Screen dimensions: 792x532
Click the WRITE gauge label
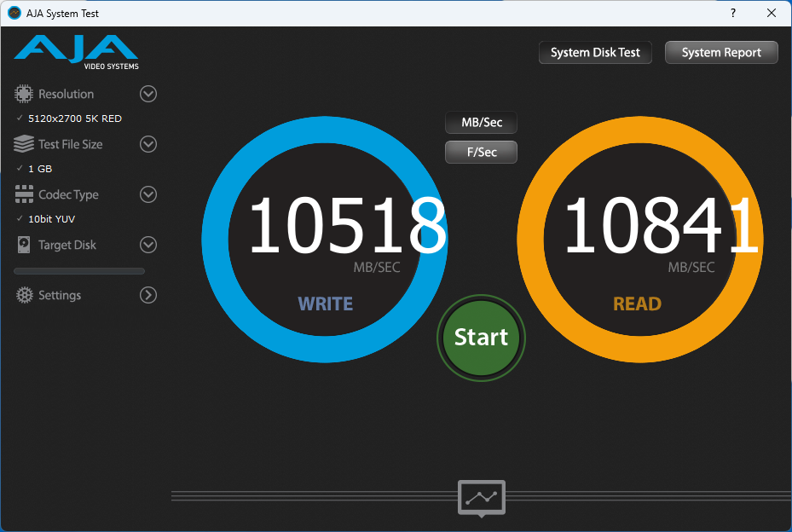[326, 304]
